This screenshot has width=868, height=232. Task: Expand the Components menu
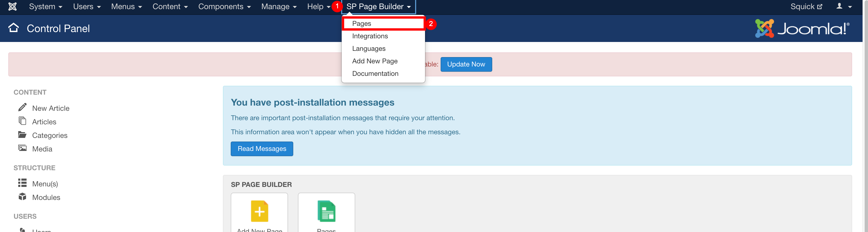pos(224,7)
